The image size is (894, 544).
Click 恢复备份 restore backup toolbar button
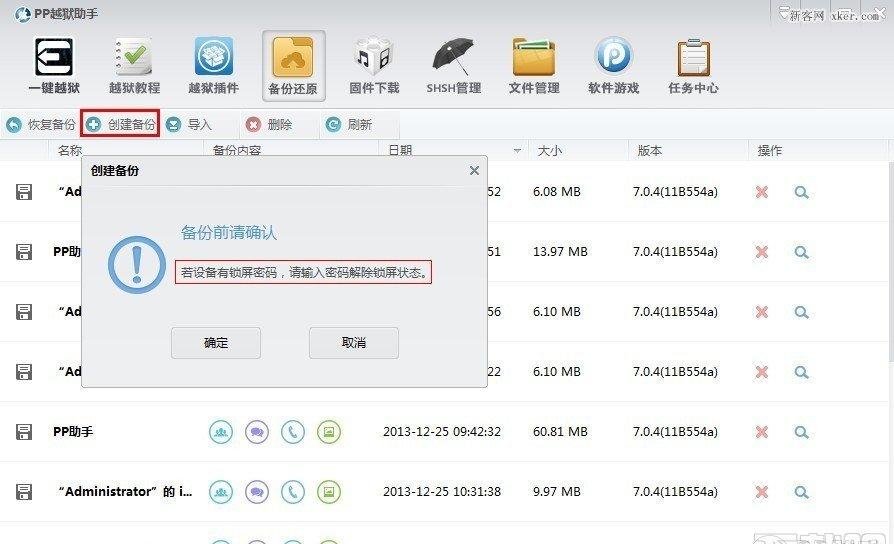tap(40, 124)
